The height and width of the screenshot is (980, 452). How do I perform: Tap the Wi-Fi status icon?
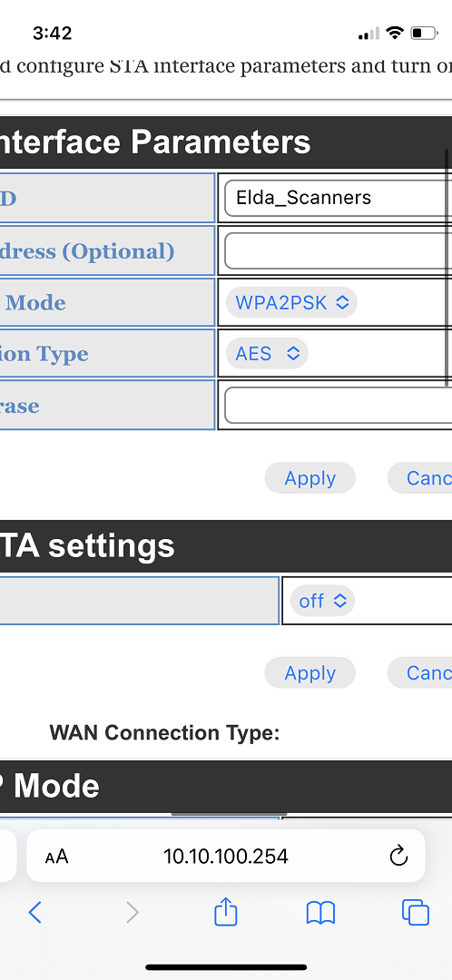click(x=395, y=33)
